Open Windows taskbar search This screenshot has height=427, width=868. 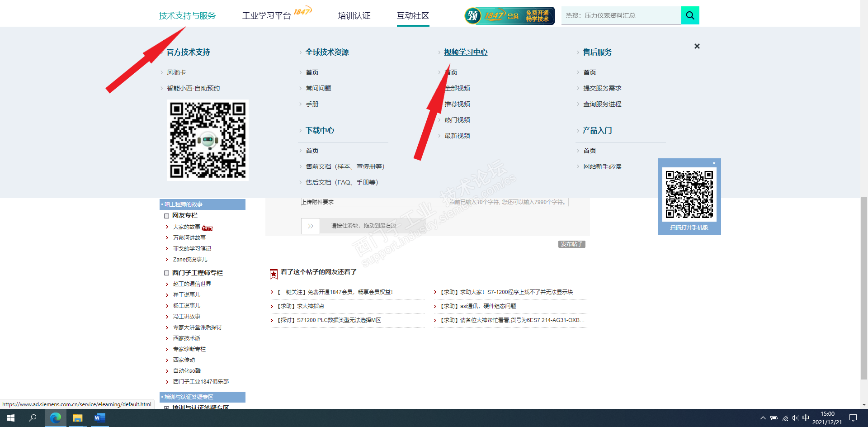pyautogui.click(x=33, y=418)
